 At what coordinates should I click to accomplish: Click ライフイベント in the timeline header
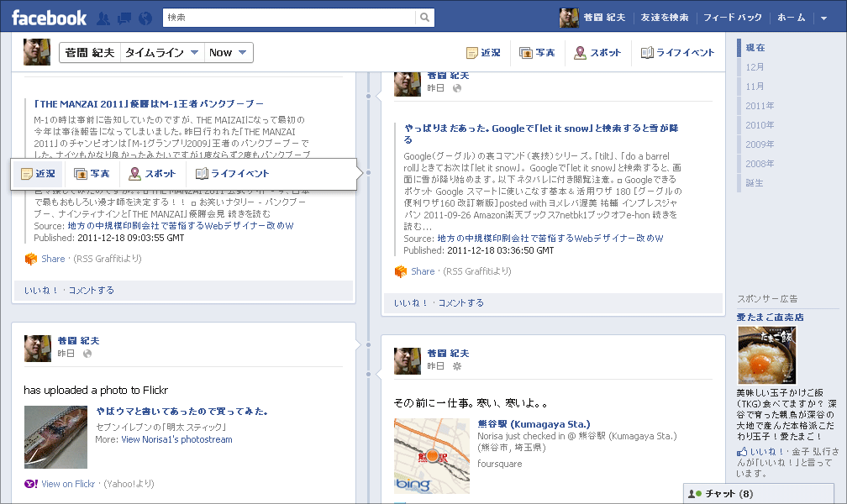click(677, 52)
